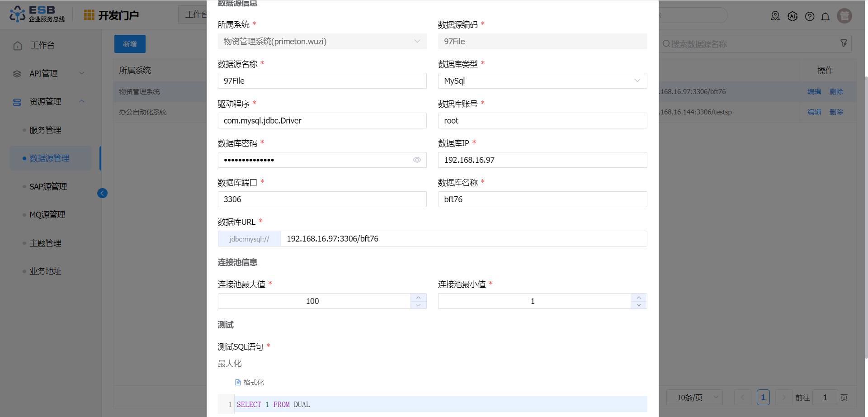Decrease the 连接池最大值 value

coord(419,305)
